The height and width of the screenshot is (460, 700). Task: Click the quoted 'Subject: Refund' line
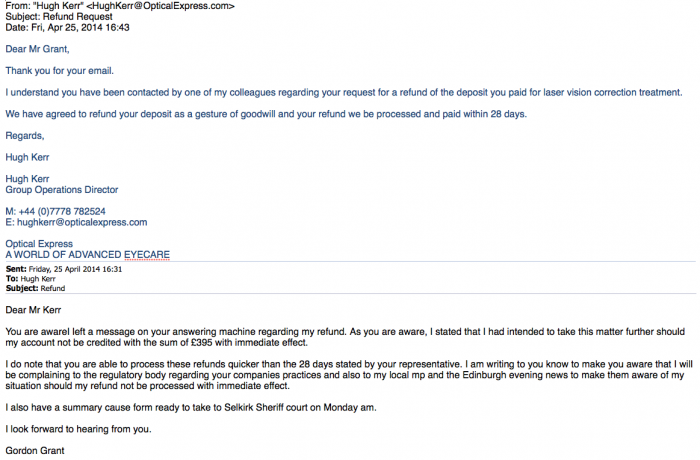tap(35, 289)
